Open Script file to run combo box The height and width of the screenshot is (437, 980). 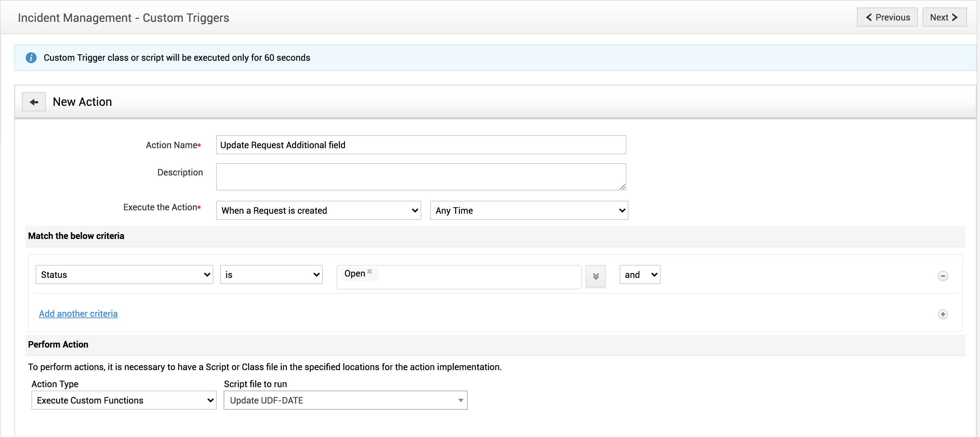click(345, 400)
